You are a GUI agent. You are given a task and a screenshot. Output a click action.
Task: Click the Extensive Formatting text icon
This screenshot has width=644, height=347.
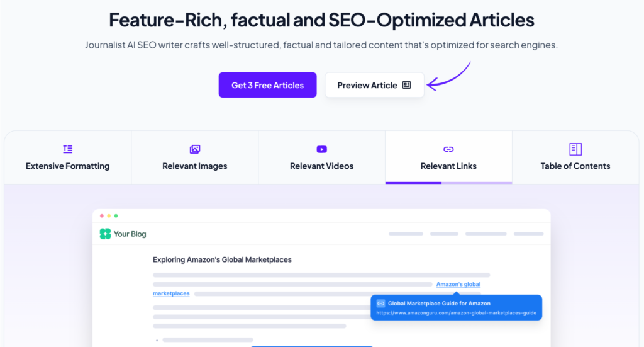tap(68, 149)
